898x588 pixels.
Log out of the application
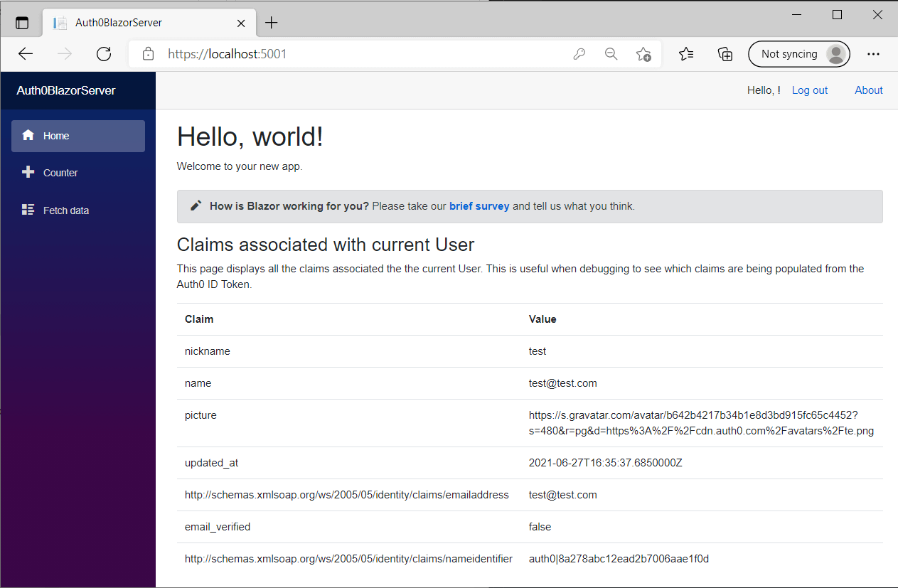(x=810, y=90)
